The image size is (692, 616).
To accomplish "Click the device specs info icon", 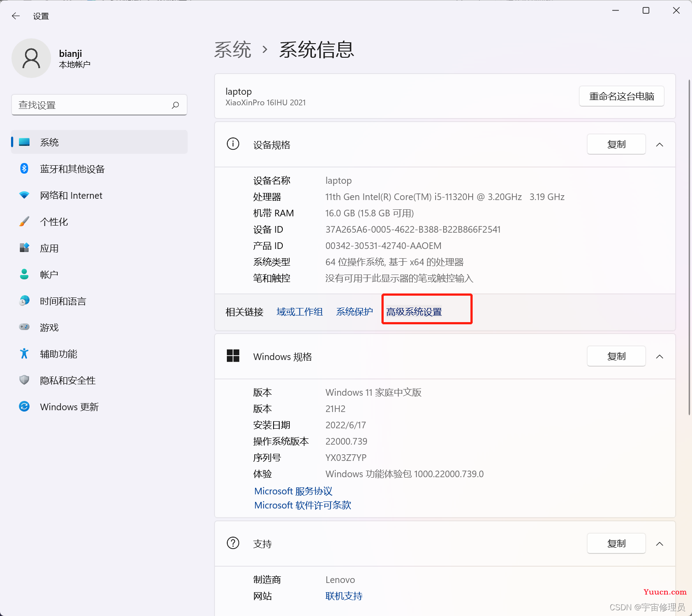I will pyautogui.click(x=233, y=144).
